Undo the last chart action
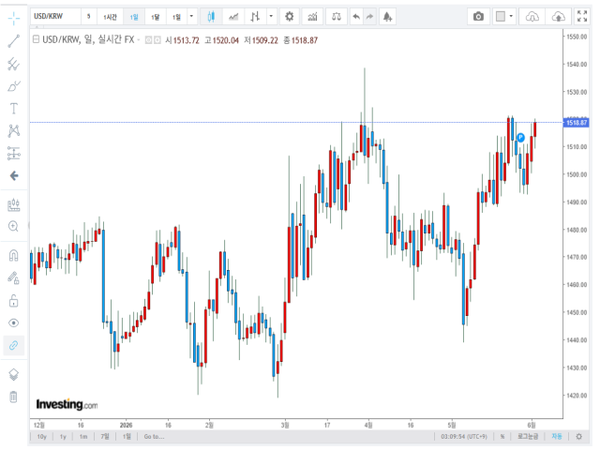This screenshot has height=450, width=600. click(356, 16)
